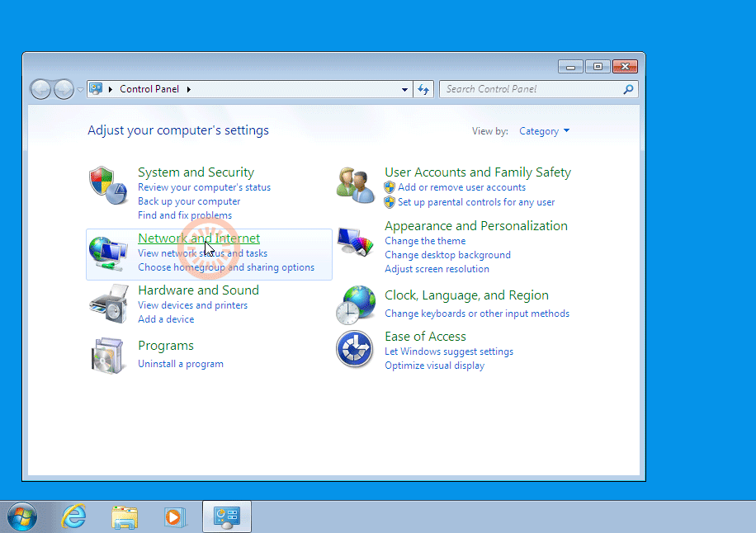Open the System and Security shield icon
756x533 pixels.
[x=108, y=186]
